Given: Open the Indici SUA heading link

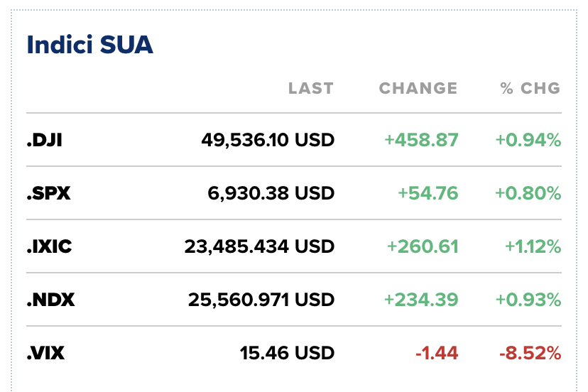Looking at the screenshot, I should 89,45.
